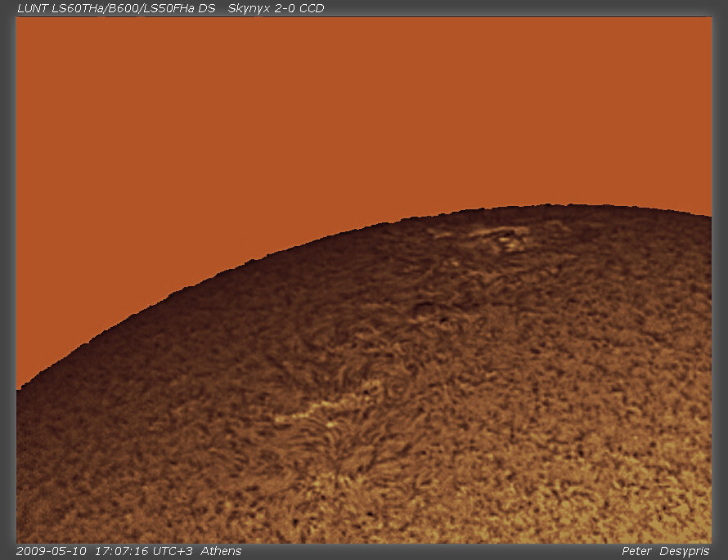
Task: Click the location text 'Athens'
Action: [x=221, y=551]
